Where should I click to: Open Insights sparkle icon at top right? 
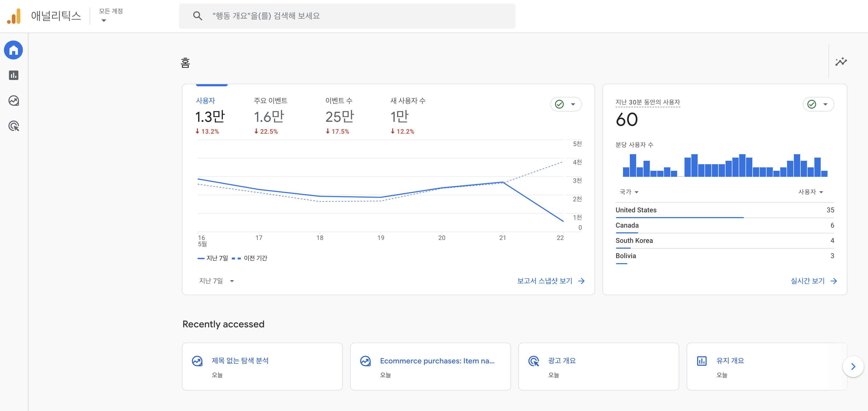point(841,61)
